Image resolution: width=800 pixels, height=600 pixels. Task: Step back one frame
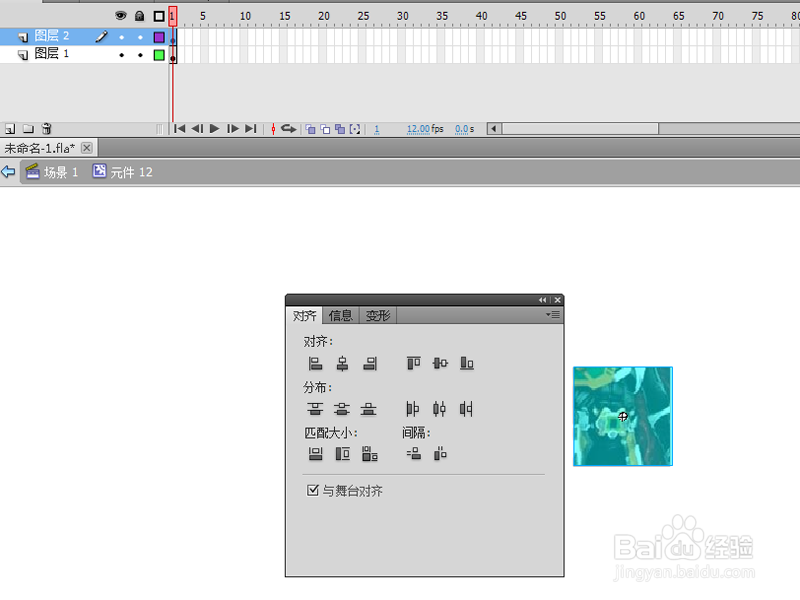coord(197,129)
